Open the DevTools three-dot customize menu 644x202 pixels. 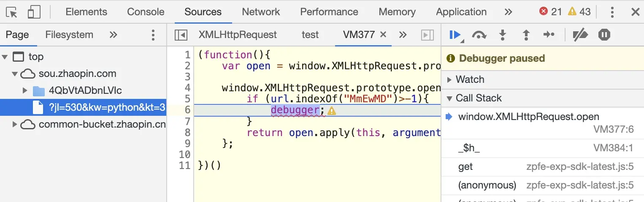click(612, 12)
